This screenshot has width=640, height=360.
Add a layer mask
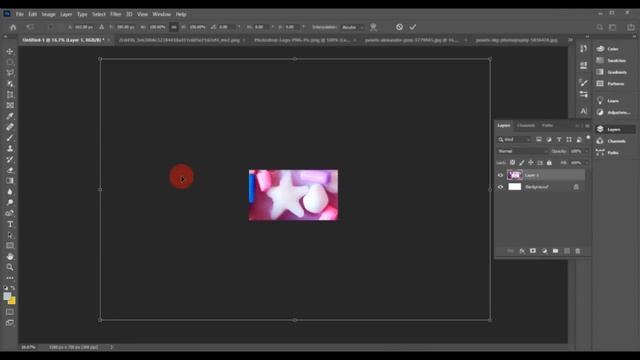point(533,251)
